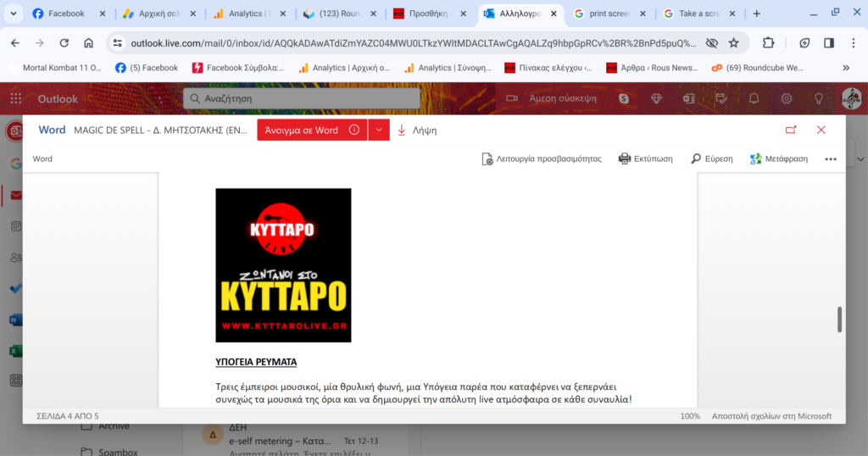Print document with Εκτύπωση

point(645,158)
